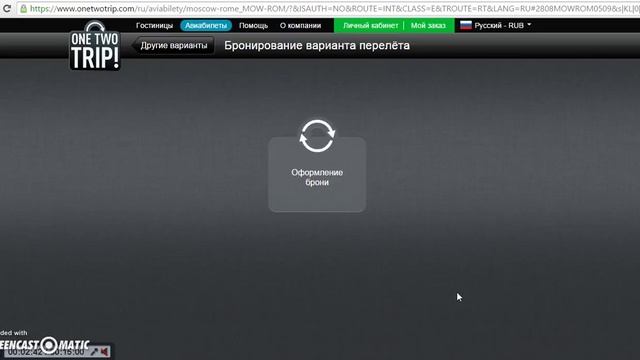640x360 pixels.
Task: Open the О компании menu item
Action: [300, 25]
